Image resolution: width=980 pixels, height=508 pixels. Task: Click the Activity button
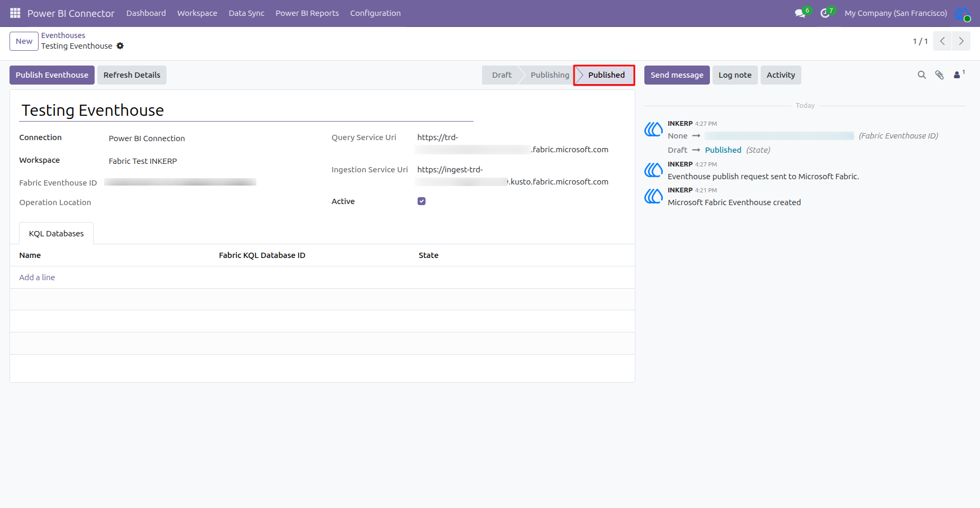[781, 75]
